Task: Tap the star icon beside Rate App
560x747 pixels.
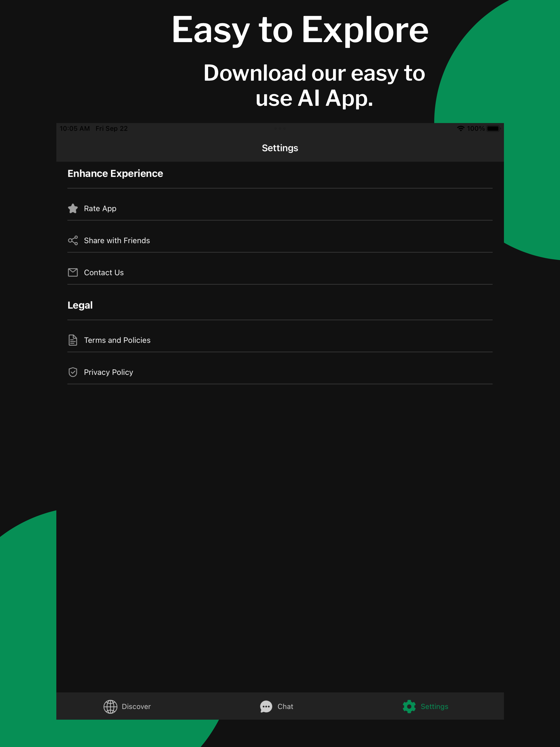Action: click(x=73, y=208)
